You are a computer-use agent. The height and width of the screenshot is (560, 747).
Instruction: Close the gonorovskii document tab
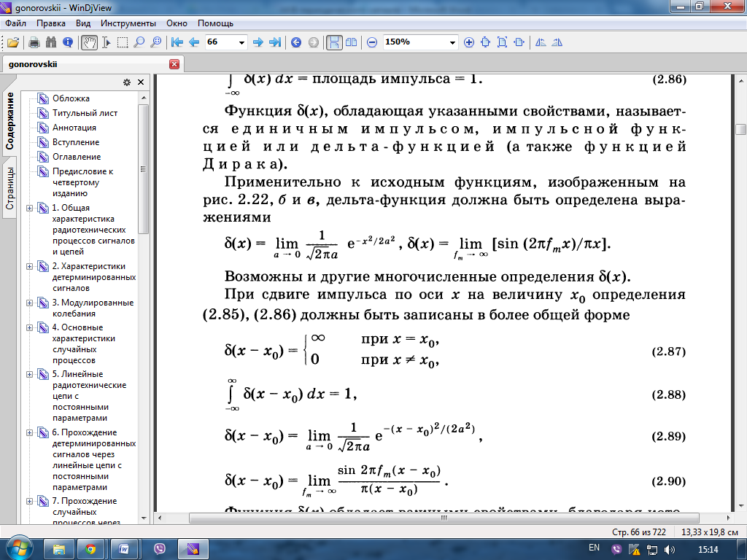pyautogui.click(x=174, y=64)
